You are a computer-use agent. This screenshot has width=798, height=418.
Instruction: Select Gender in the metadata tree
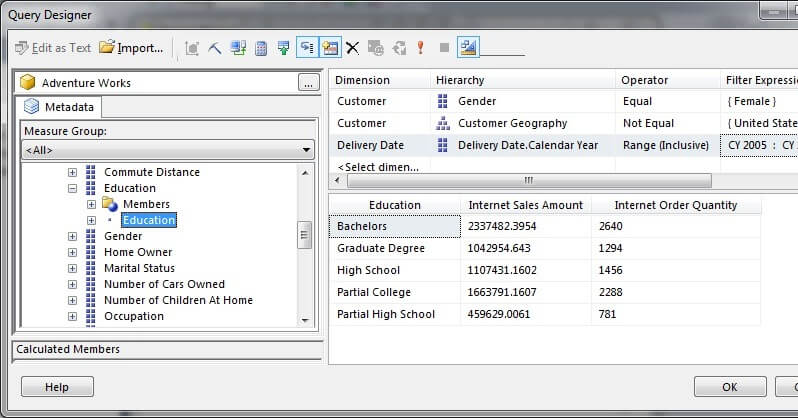tap(123, 236)
